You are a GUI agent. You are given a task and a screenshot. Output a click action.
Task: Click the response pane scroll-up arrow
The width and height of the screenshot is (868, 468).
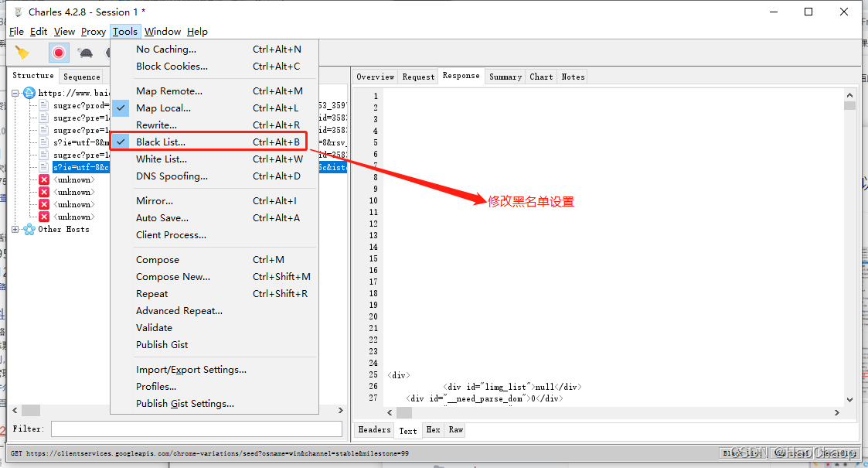click(x=849, y=95)
